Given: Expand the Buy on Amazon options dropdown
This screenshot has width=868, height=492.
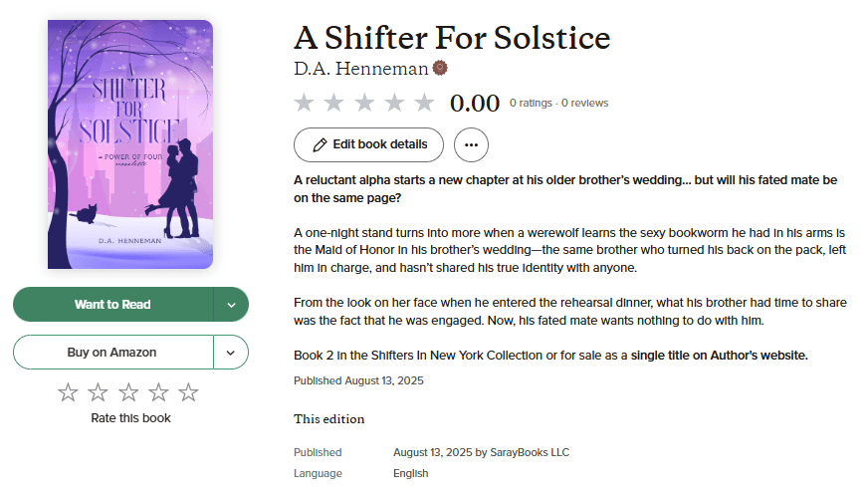Looking at the screenshot, I should (231, 353).
